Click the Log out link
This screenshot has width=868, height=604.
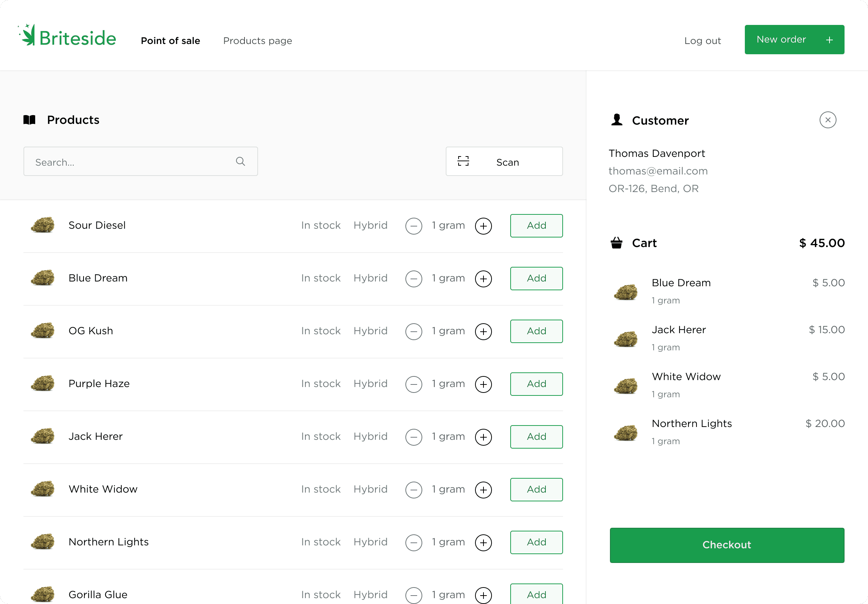click(x=702, y=41)
